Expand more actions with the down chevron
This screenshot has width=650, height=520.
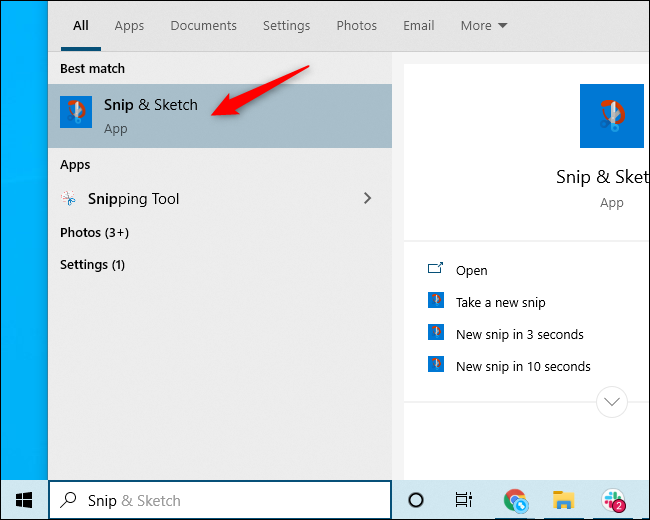611,402
